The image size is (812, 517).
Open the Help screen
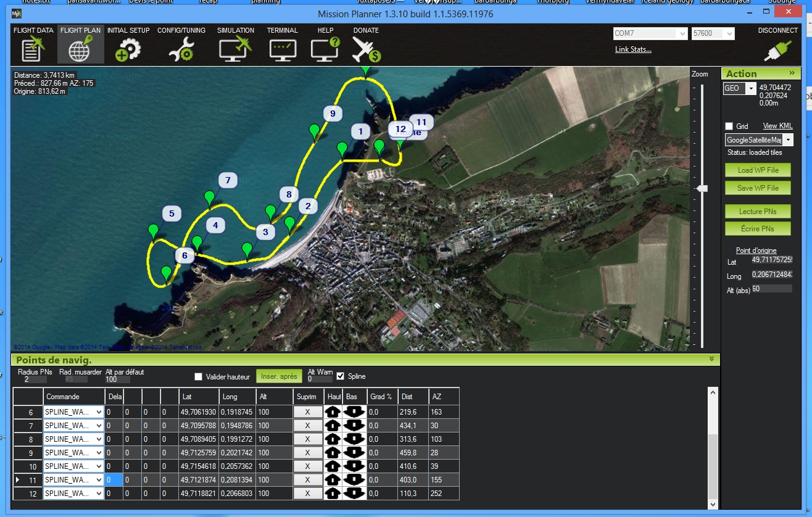click(325, 44)
